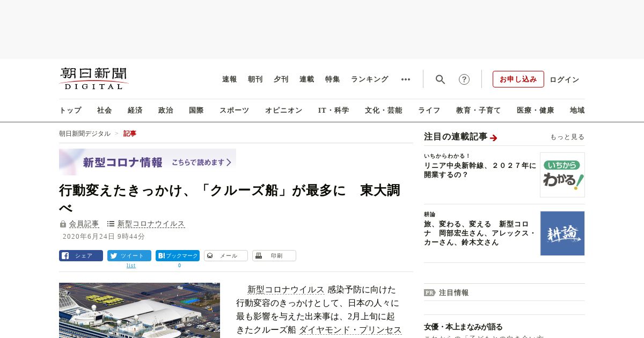Print the article with 印刷 button
The height and width of the screenshot is (338, 644).
click(x=274, y=255)
